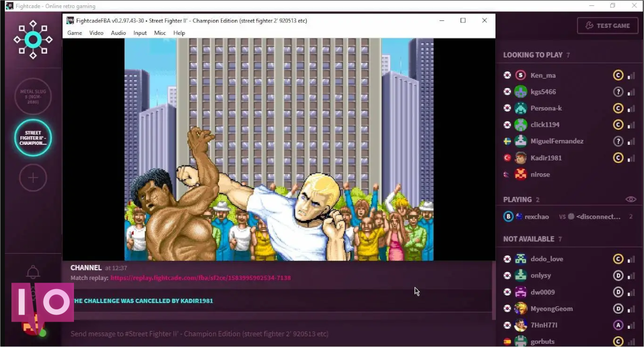The width and height of the screenshot is (644, 347).
Task: Click onlysy's avatar icon
Action: tap(521, 276)
